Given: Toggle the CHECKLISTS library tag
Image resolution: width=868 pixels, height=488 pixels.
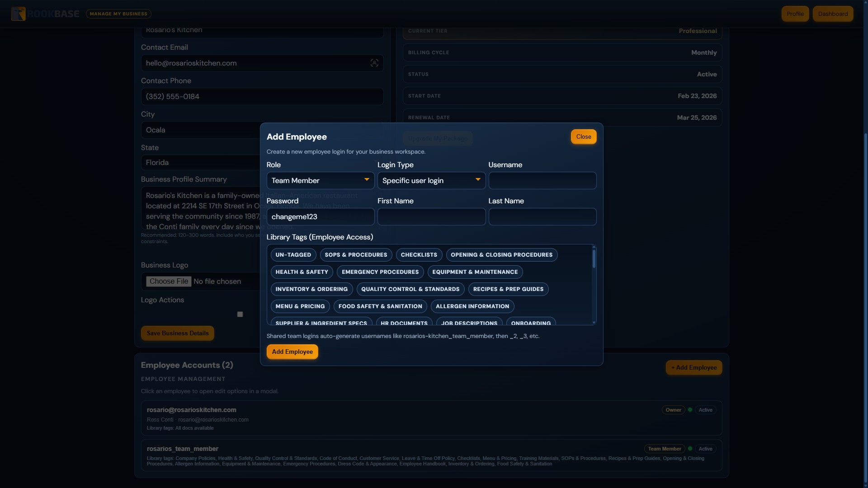Looking at the screenshot, I should pyautogui.click(x=419, y=254).
